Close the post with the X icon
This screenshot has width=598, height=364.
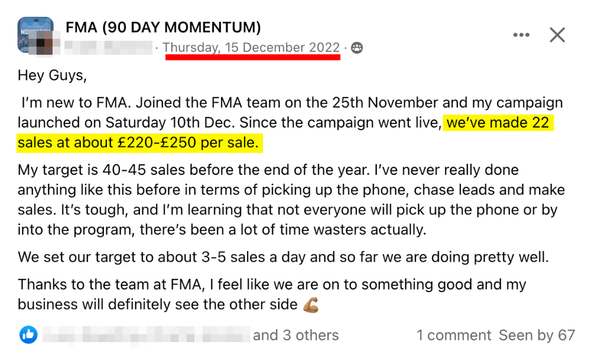coord(557,35)
